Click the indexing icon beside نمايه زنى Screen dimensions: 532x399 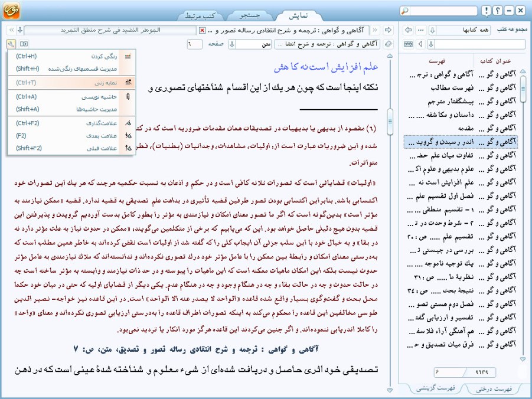coord(128,83)
